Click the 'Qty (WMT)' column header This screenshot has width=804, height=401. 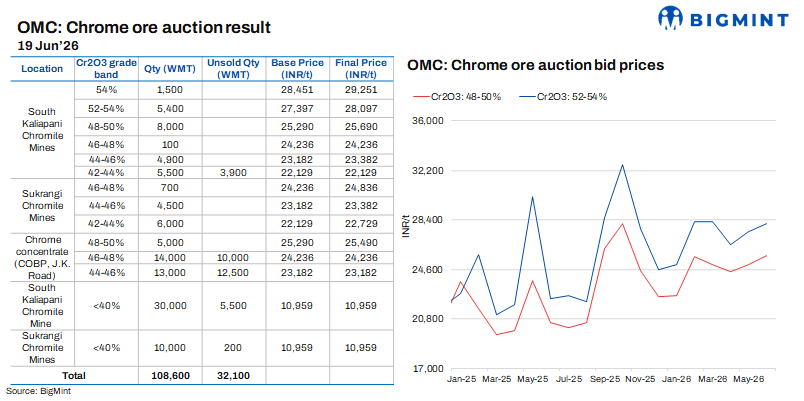coord(170,70)
